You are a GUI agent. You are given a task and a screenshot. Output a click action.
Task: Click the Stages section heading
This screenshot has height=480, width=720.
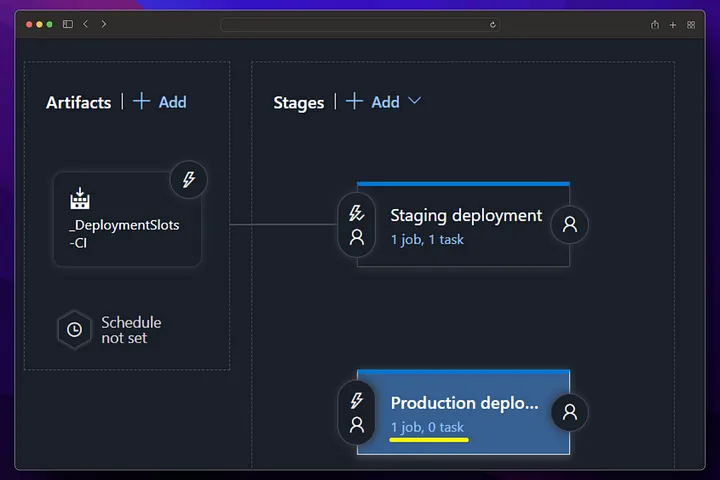(x=298, y=103)
